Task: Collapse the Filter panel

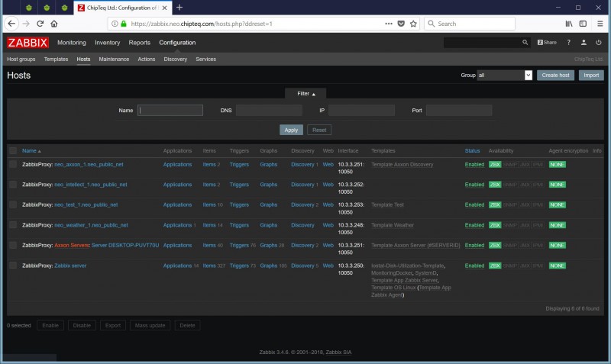Action: click(x=306, y=93)
